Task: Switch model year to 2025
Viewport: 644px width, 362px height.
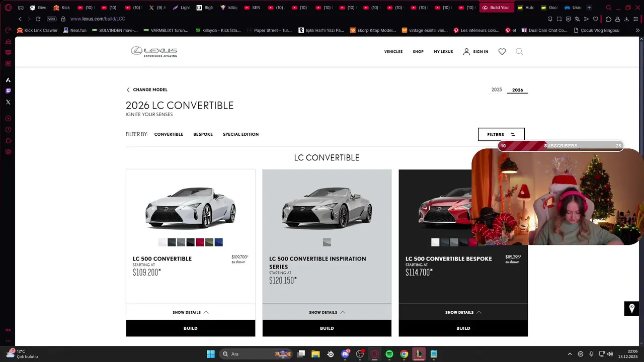Action: pos(497,89)
